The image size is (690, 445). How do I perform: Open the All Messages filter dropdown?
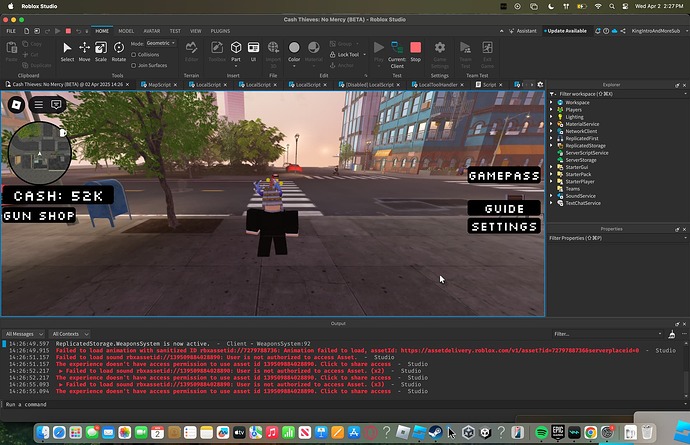tap(24, 334)
